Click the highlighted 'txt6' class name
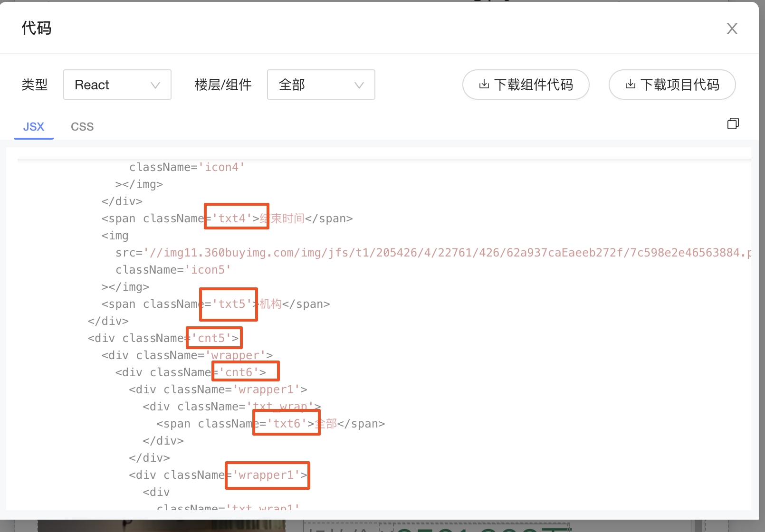 pyautogui.click(x=287, y=423)
